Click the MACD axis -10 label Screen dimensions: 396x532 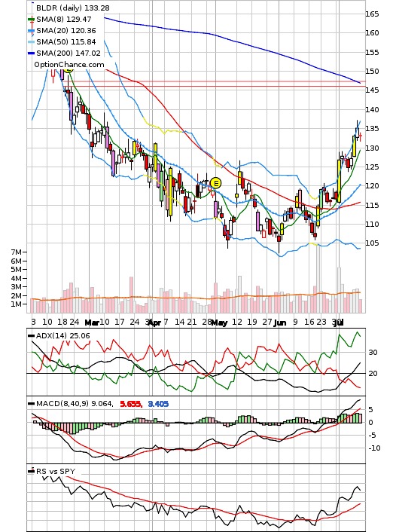click(374, 448)
